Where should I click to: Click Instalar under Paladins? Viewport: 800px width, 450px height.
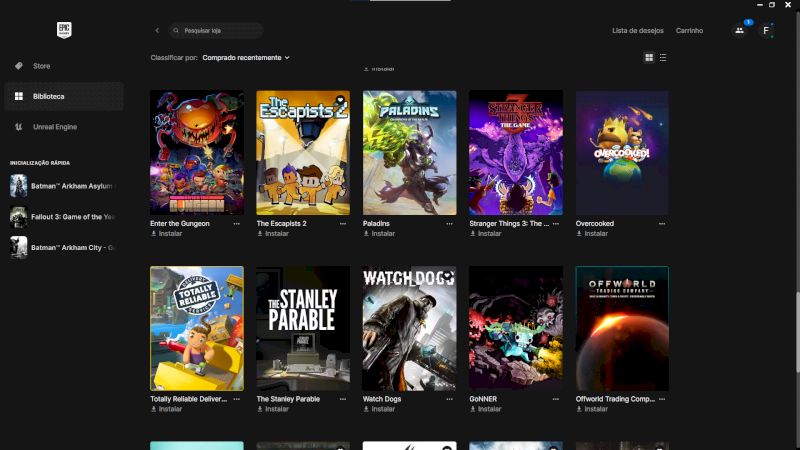click(383, 234)
